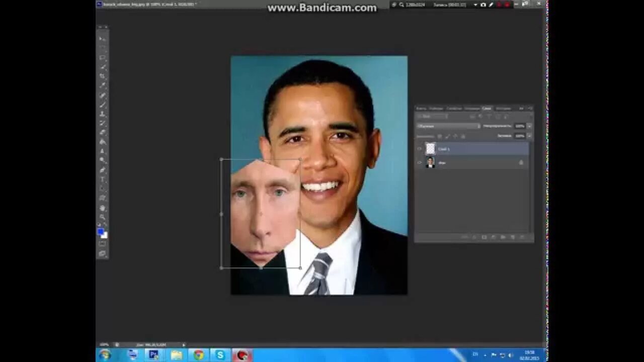
Task: Create a new layer group
Action: [503, 237]
